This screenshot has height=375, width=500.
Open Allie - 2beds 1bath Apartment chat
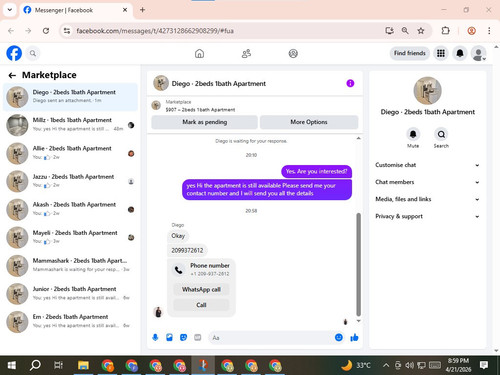coord(70,153)
